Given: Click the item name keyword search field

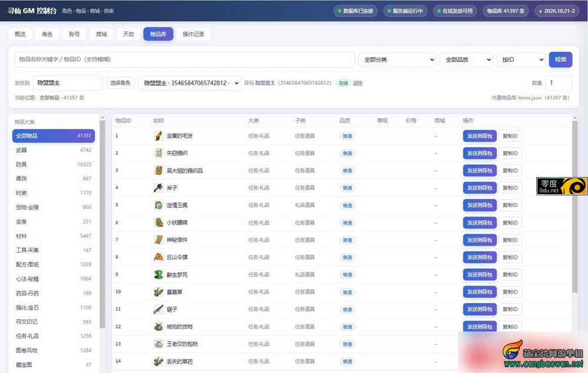Looking at the screenshot, I should click(185, 59).
